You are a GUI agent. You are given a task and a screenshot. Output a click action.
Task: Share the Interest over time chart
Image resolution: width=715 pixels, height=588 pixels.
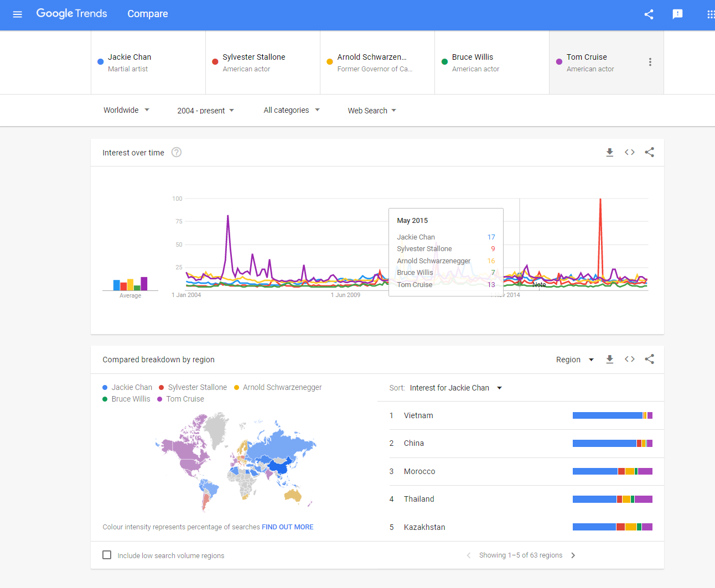click(650, 152)
